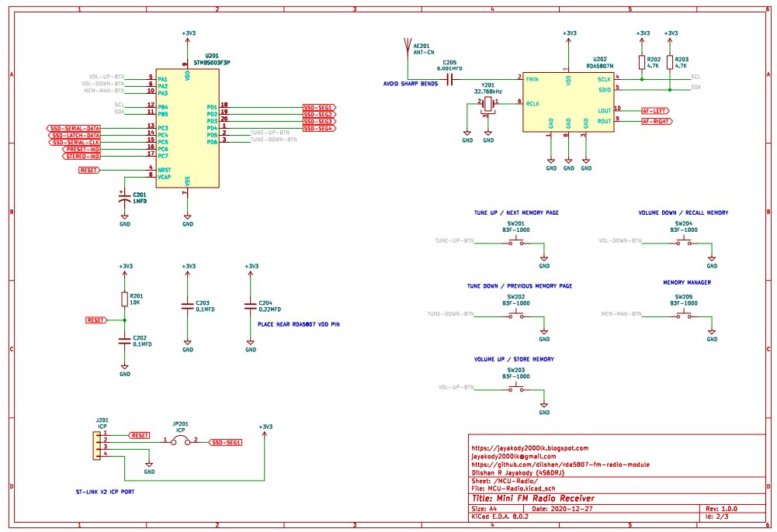Select the R202 4.7K pull-up resistor
The height and width of the screenshot is (532, 777).
pyautogui.click(x=643, y=62)
